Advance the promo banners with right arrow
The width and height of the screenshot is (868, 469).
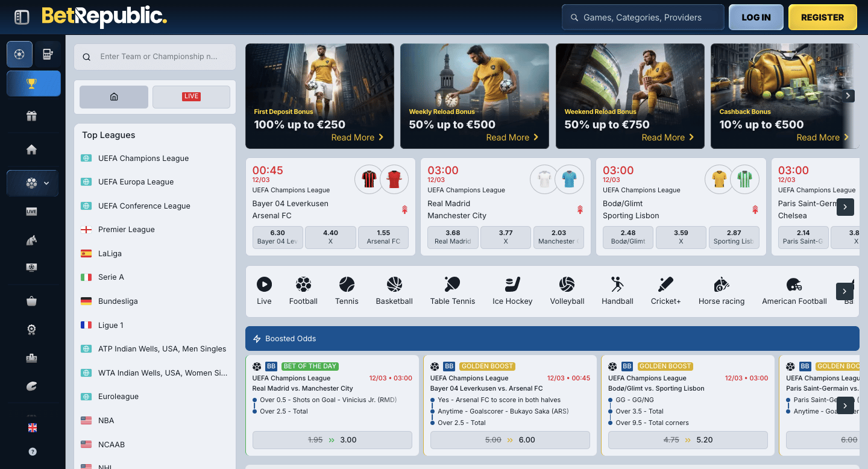[848, 95]
